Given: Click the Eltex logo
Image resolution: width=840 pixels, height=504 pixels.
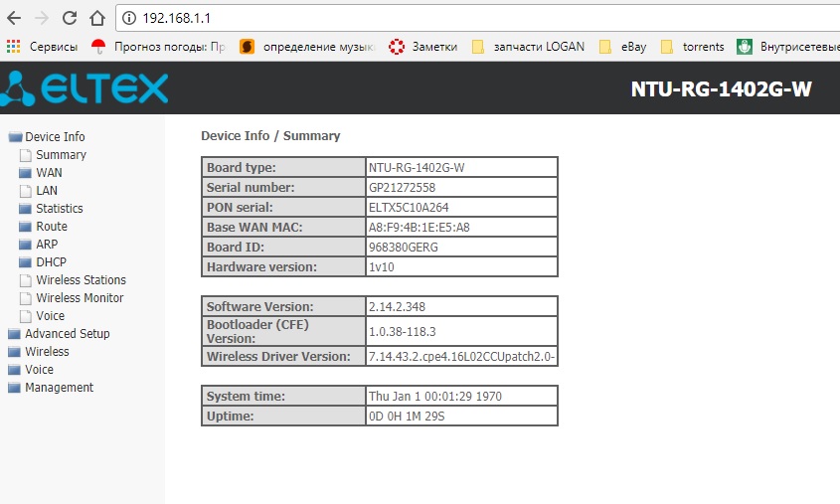Looking at the screenshot, I should (x=84, y=87).
